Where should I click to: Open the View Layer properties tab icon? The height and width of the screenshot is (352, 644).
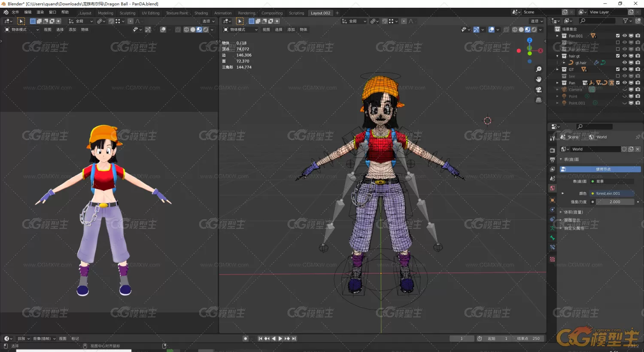coord(553,169)
